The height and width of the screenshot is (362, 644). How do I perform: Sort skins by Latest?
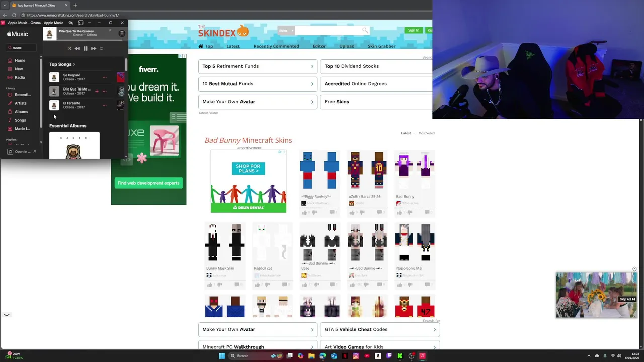[x=406, y=133]
